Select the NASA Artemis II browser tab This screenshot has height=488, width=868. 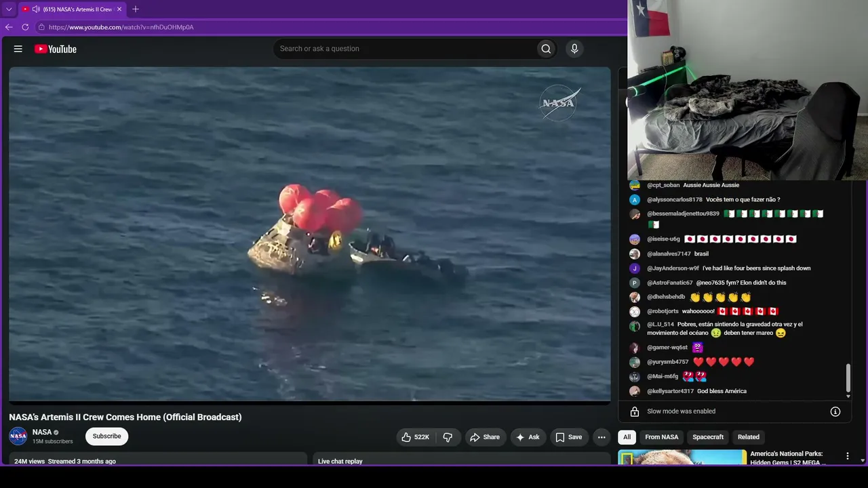71,9
